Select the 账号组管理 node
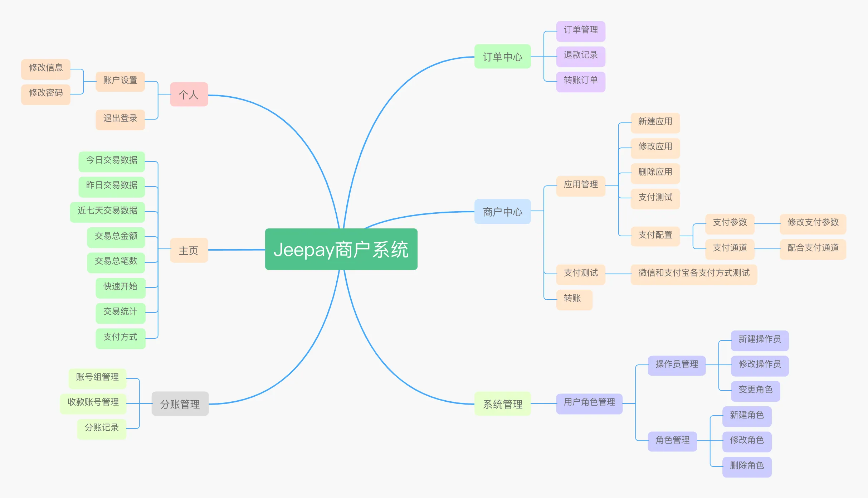Screen dimensions: 868x498 point(97,378)
